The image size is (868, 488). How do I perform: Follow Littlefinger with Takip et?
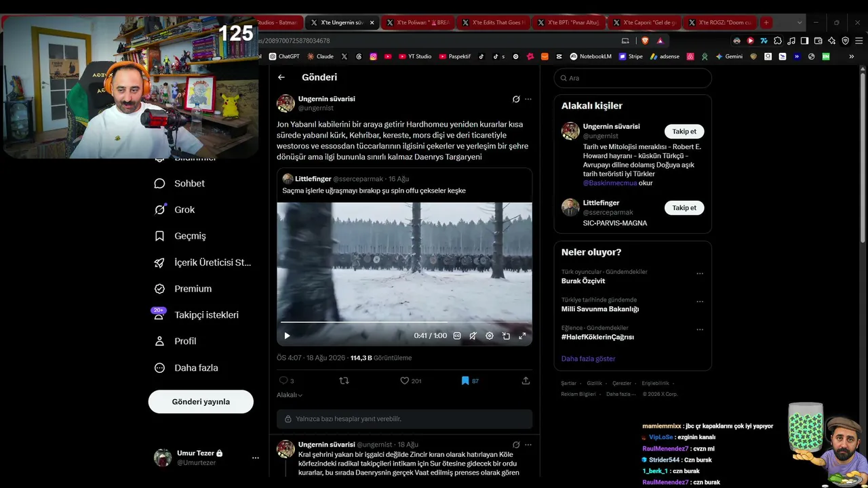[x=684, y=208]
